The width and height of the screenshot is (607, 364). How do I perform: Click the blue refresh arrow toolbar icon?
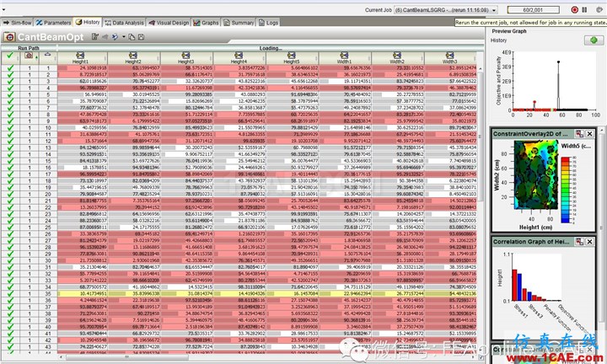coord(115,37)
